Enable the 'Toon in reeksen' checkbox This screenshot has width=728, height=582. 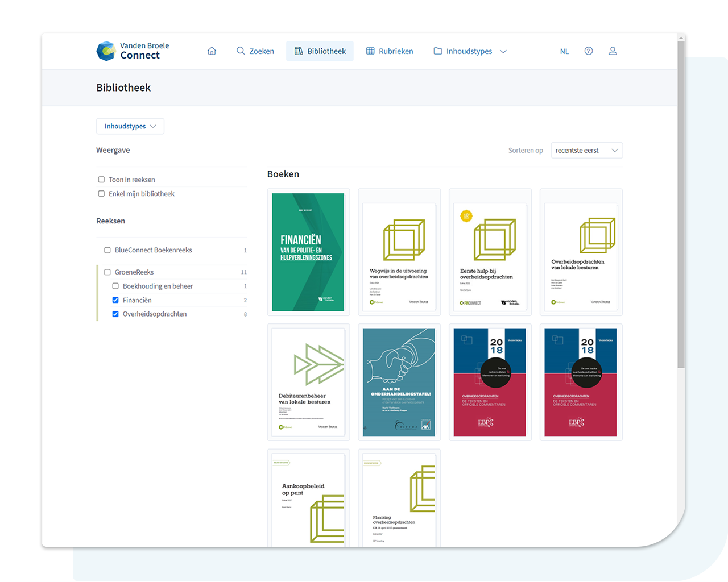[x=101, y=180]
